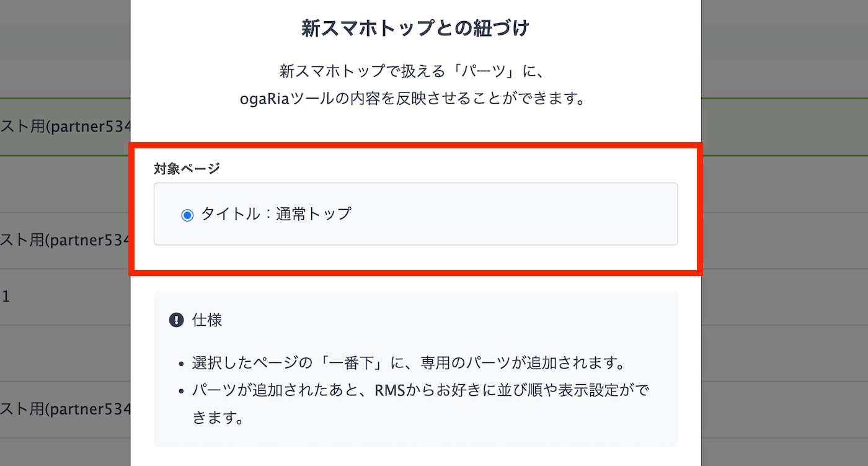Click the bottom partner534 row in background

pos(65,410)
